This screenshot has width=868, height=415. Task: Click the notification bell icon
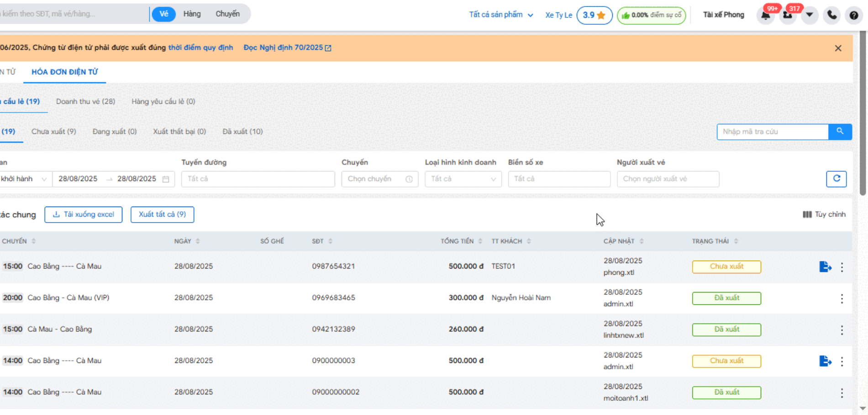(766, 16)
